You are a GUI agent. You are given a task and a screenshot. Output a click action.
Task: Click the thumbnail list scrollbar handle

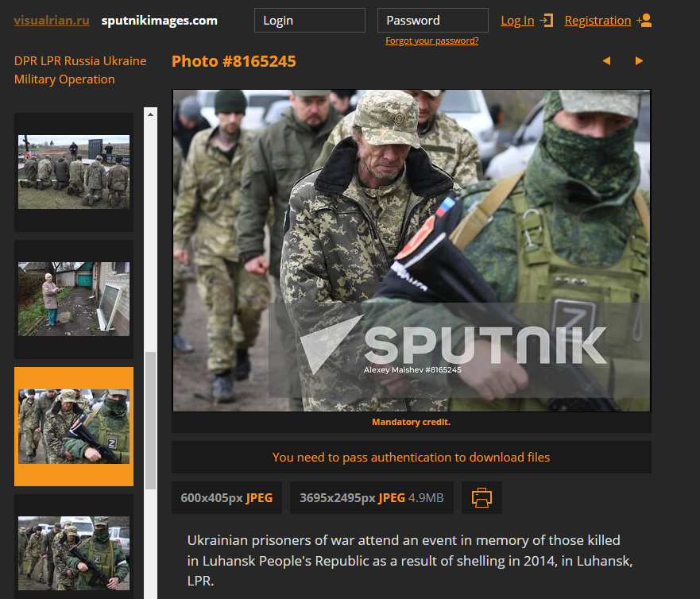(150, 420)
